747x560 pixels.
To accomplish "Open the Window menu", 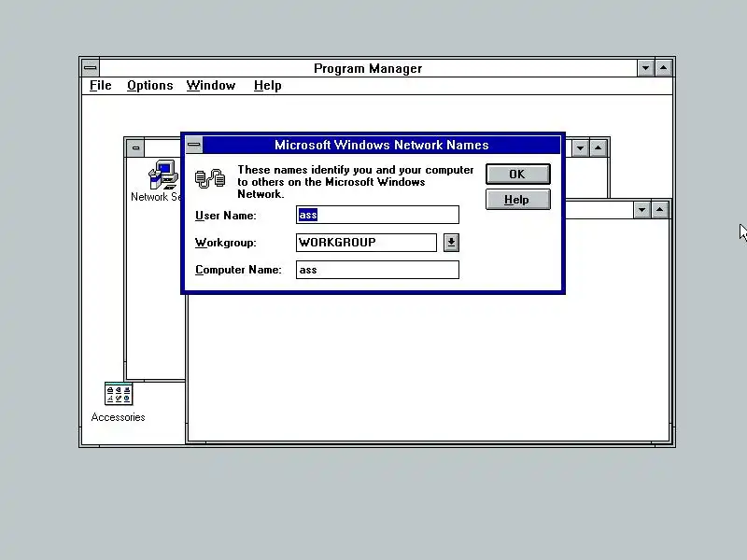I will 211,86.
